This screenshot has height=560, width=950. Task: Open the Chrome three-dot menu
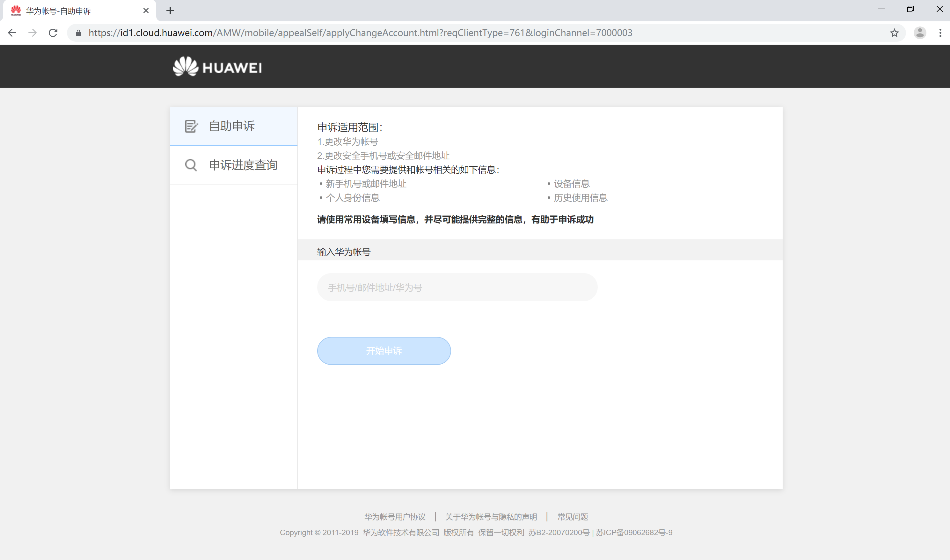coord(940,33)
